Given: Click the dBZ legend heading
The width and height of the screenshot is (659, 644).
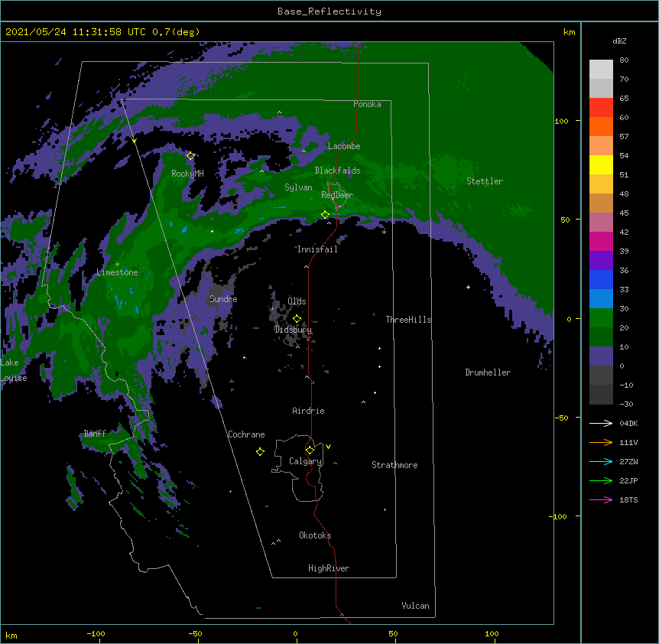Looking at the screenshot, I should pos(619,41).
